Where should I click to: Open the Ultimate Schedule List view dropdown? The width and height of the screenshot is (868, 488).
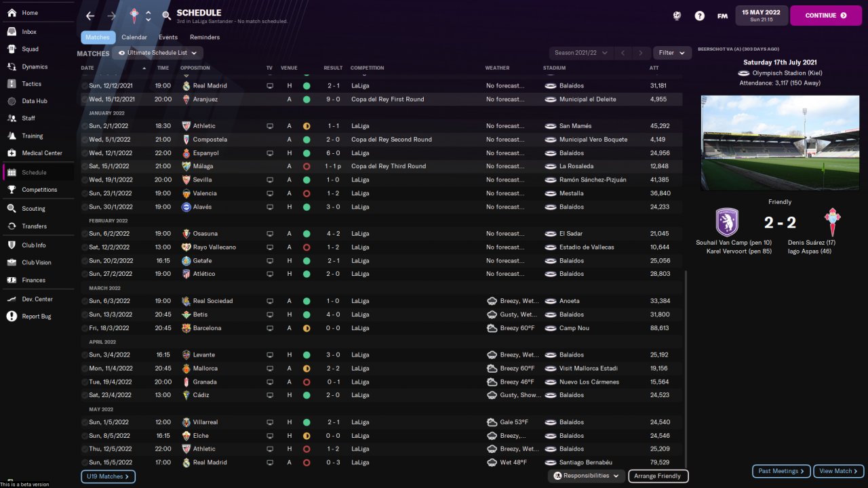click(x=157, y=53)
